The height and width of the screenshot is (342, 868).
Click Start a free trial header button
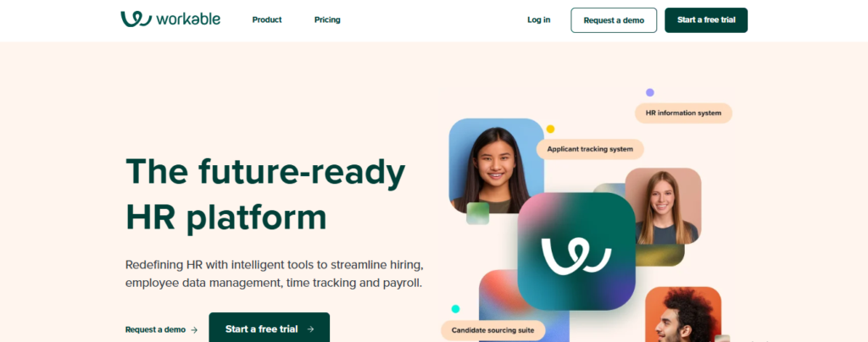click(706, 20)
